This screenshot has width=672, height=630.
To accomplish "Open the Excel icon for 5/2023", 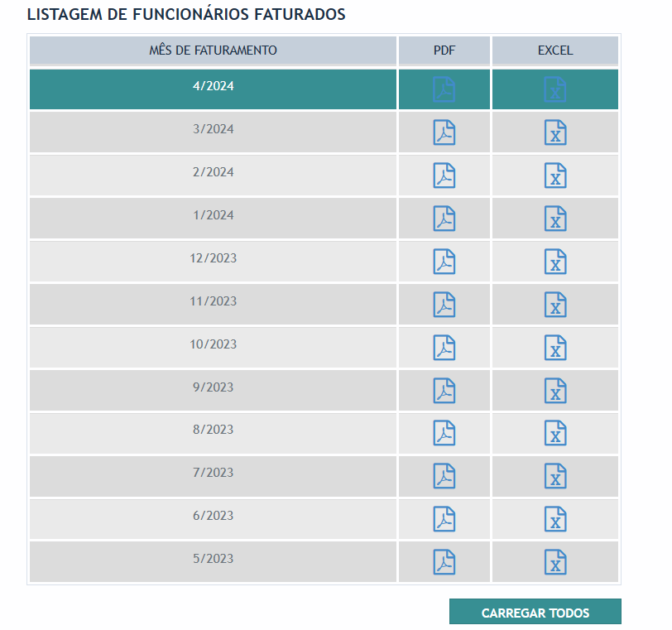I will pyautogui.click(x=555, y=562).
